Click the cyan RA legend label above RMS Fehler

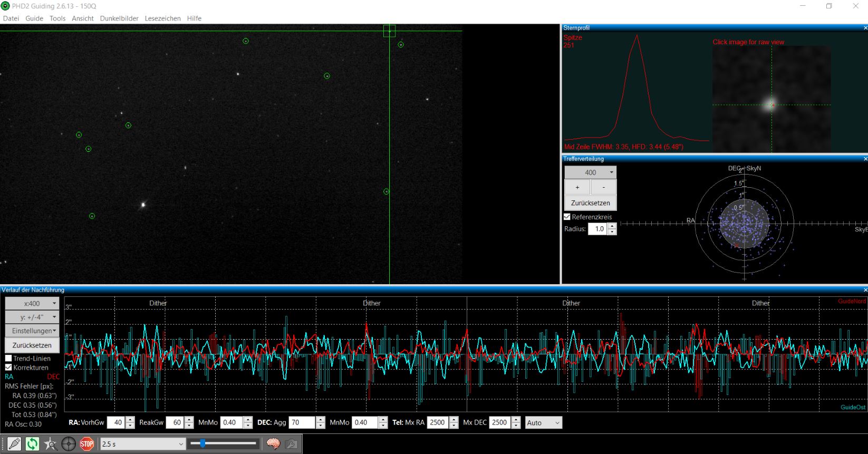(x=9, y=377)
